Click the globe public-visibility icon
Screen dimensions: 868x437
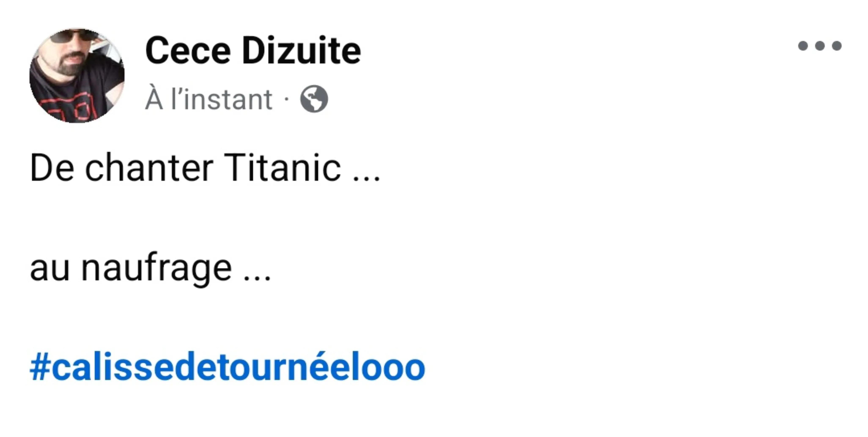314,99
